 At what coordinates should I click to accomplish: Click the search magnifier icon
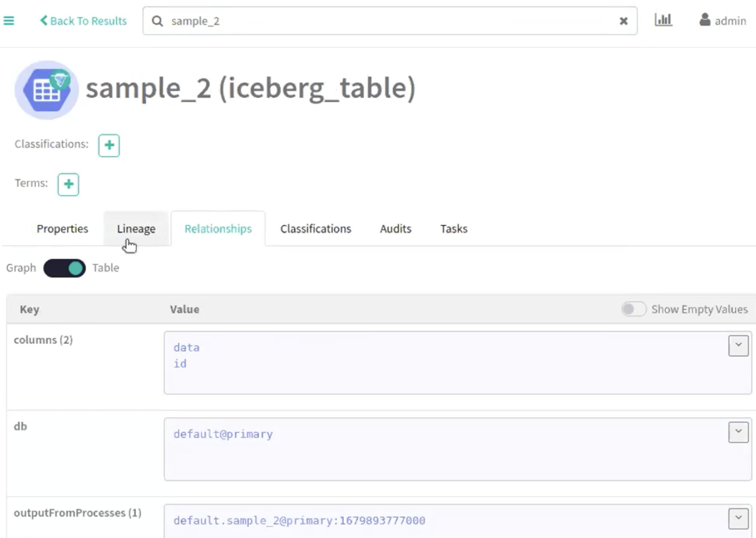click(x=157, y=21)
